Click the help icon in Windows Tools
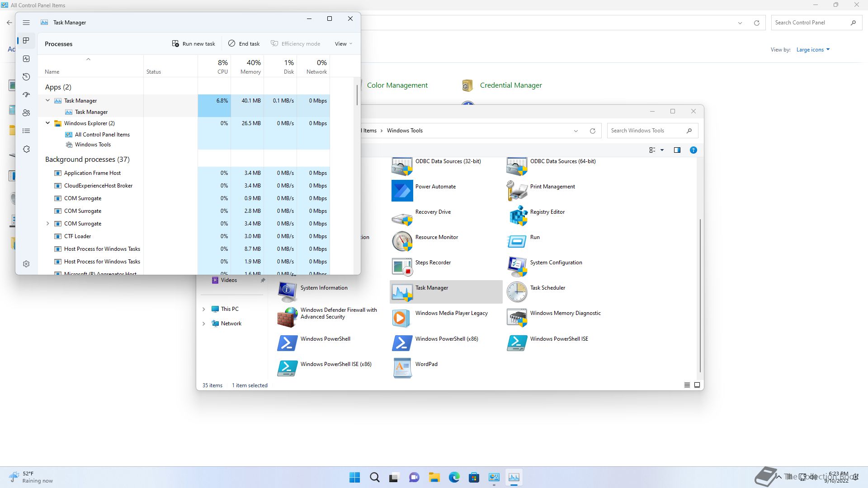Viewport: 868px width, 488px height. click(693, 150)
